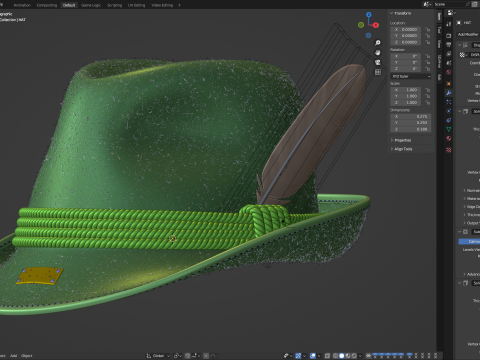Viewport: 480px width, 360px height.
Task: Click the red X axis gizmo ball
Action: click(x=376, y=25)
